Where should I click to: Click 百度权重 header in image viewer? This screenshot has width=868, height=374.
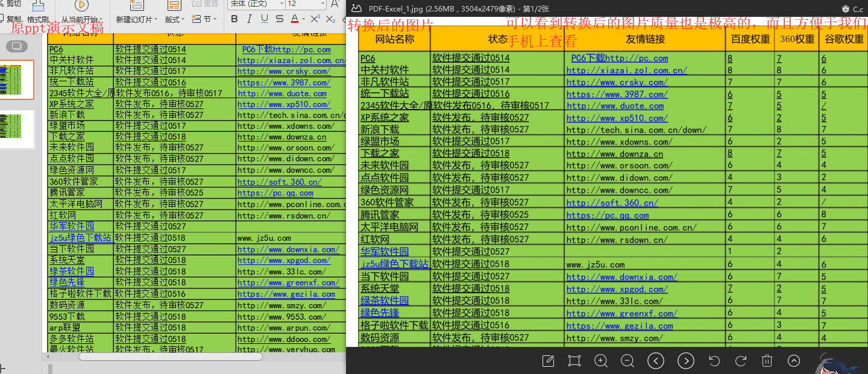pyautogui.click(x=750, y=39)
